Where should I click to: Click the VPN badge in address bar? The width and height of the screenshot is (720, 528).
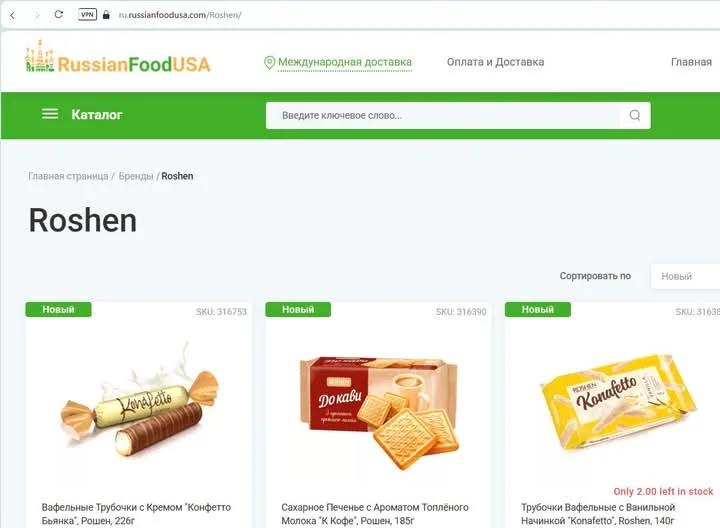(87, 15)
